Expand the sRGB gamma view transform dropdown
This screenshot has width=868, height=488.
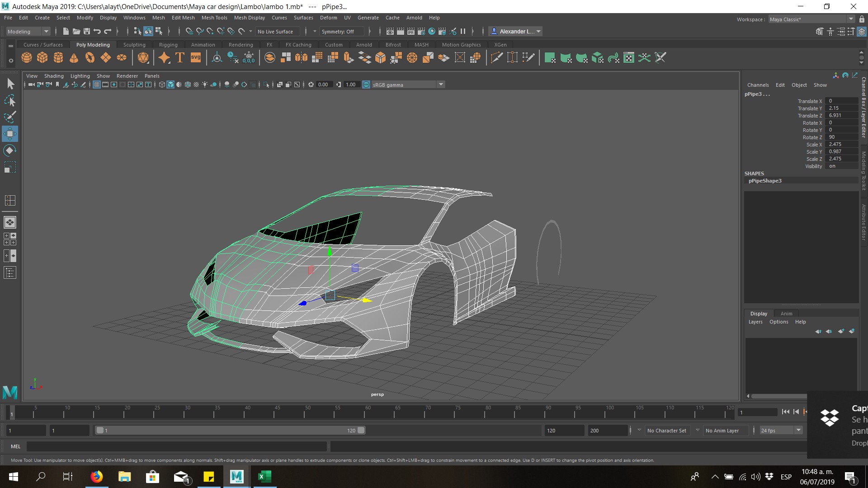pyautogui.click(x=441, y=84)
